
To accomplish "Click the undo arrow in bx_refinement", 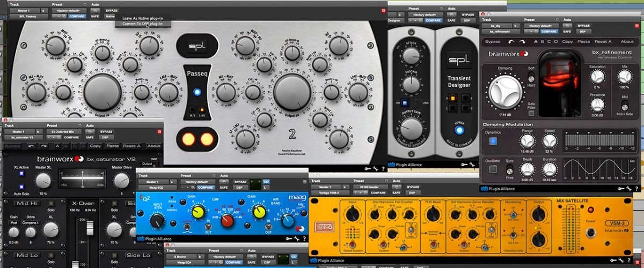I will pos(511,42).
